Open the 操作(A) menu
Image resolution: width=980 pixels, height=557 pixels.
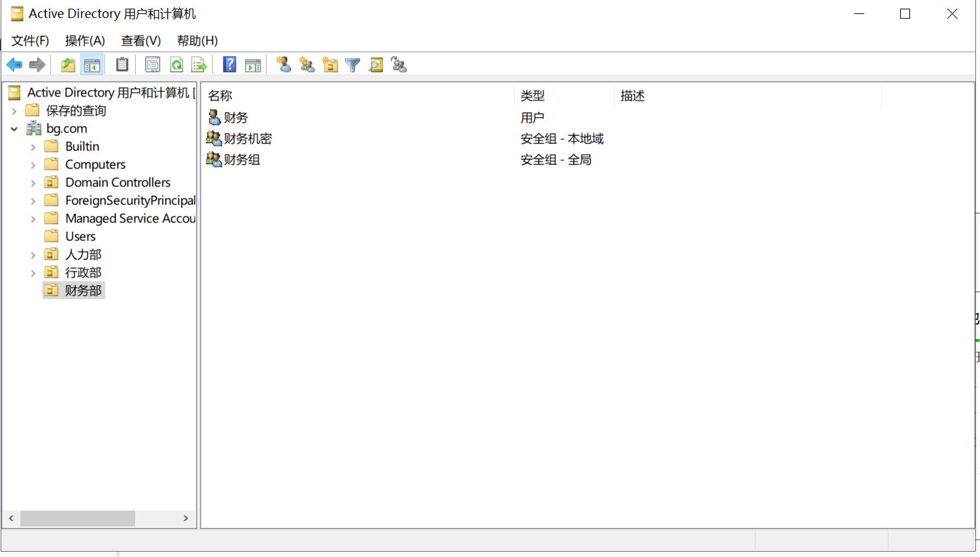click(x=85, y=41)
